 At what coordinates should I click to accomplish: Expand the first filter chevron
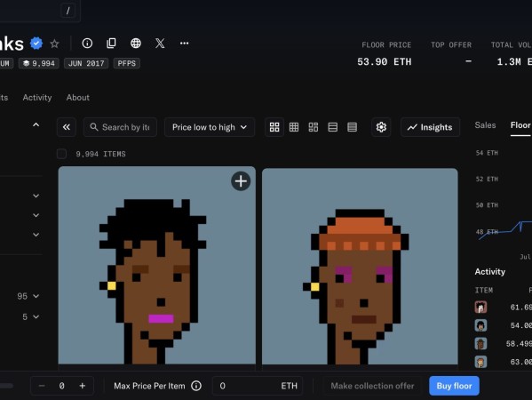36,196
